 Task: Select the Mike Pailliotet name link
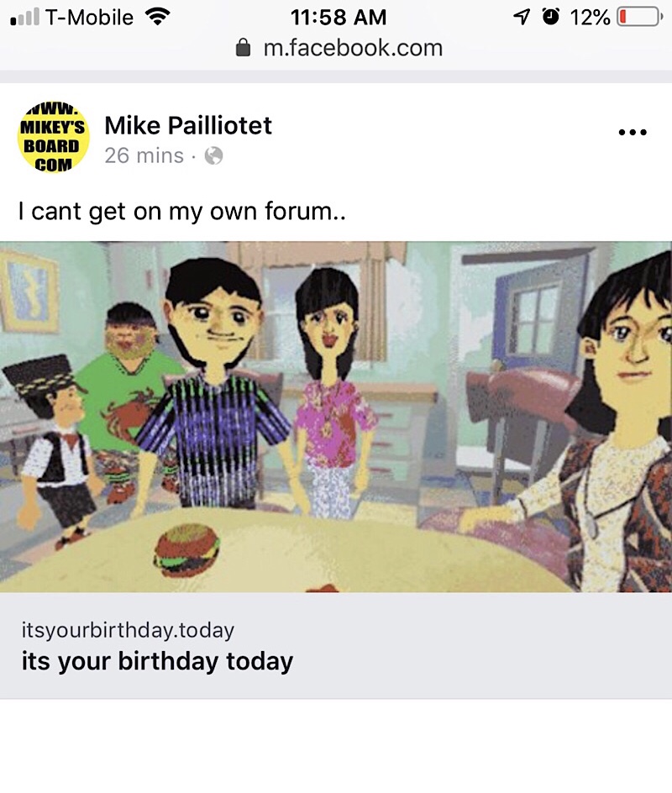coord(188,126)
